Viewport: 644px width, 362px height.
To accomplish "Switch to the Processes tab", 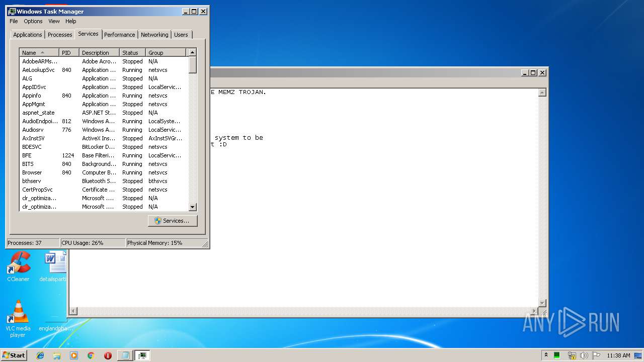I will [60, 35].
